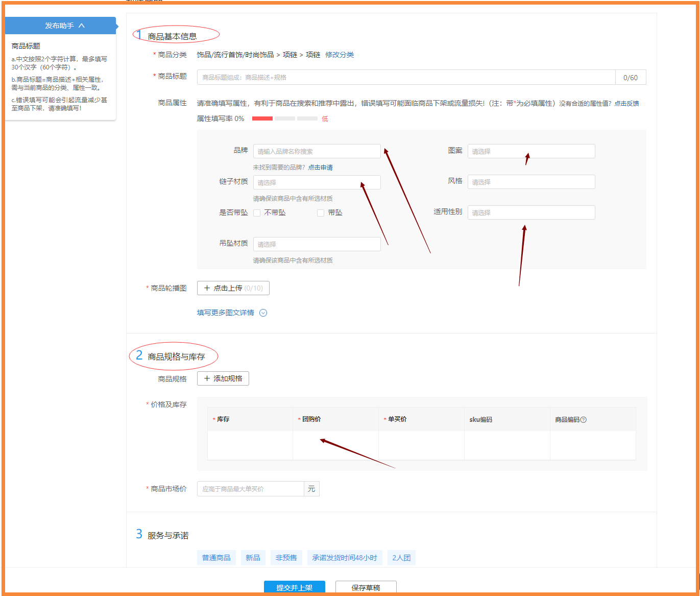Click the 商品编码 column header text
This screenshot has width=700, height=596.
(x=567, y=420)
